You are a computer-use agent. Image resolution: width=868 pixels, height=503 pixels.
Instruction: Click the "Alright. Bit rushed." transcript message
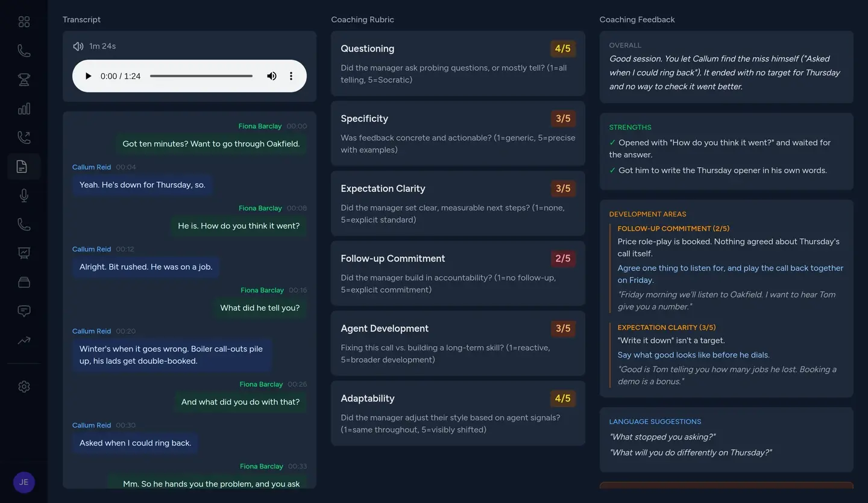[x=146, y=267]
